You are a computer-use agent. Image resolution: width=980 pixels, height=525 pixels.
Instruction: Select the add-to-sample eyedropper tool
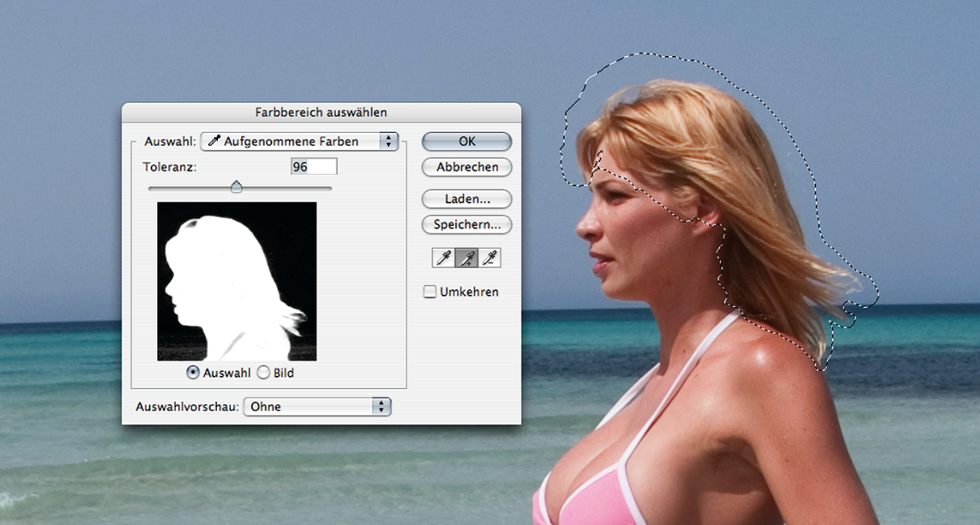pos(467,258)
